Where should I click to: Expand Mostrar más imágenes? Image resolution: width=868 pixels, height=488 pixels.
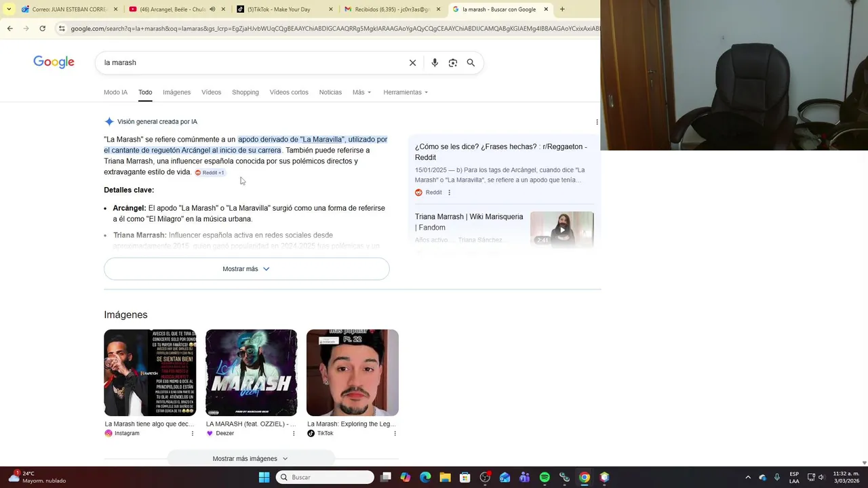click(x=250, y=459)
